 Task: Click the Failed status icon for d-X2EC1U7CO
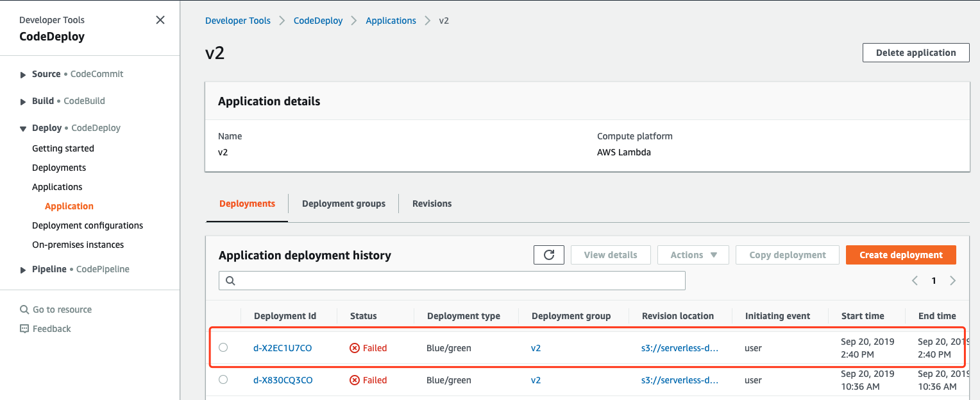pos(355,348)
